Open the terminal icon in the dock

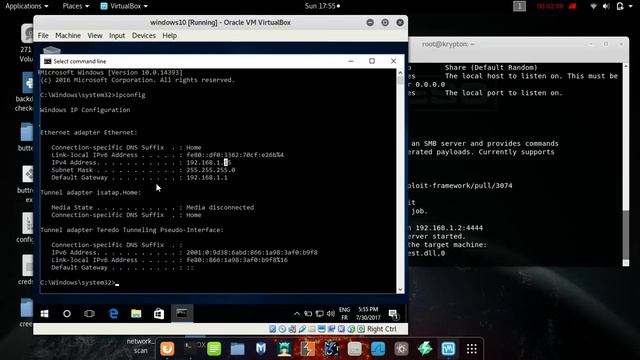190,349
